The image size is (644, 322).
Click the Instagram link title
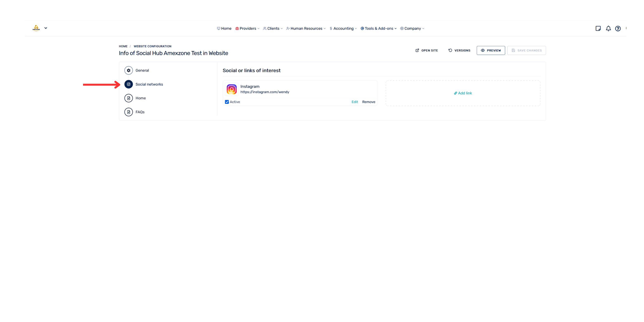(250, 87)
